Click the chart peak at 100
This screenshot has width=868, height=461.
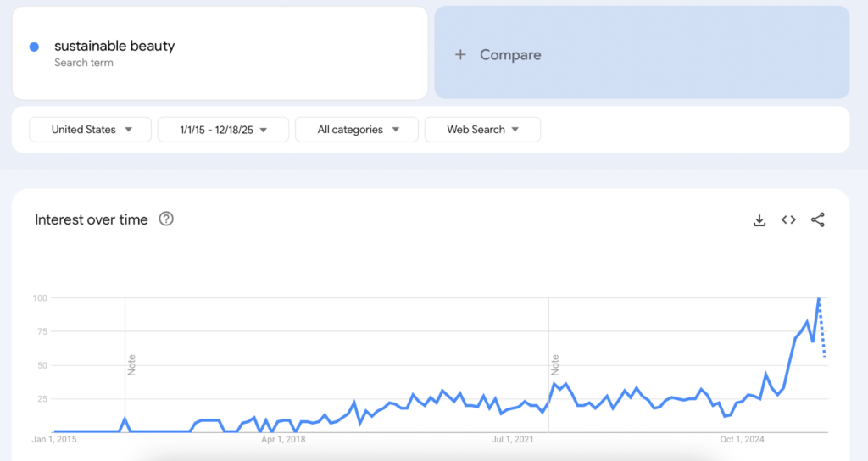tap(819, 299)
